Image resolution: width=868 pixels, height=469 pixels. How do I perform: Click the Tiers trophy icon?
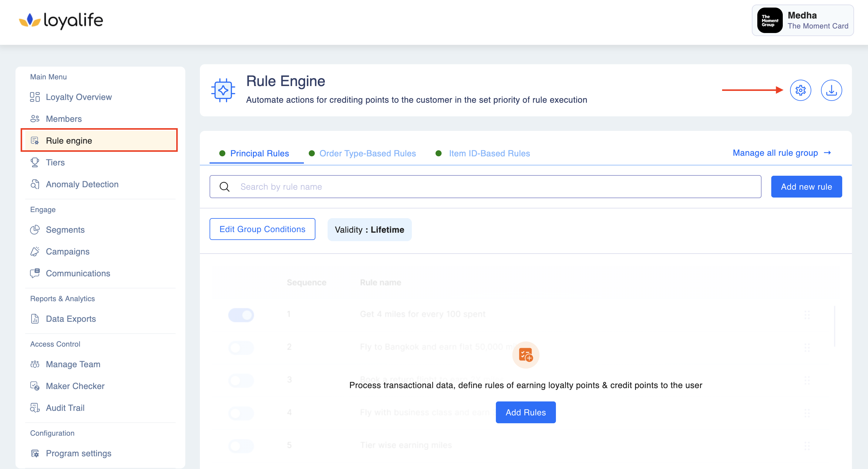coord(35,162)
